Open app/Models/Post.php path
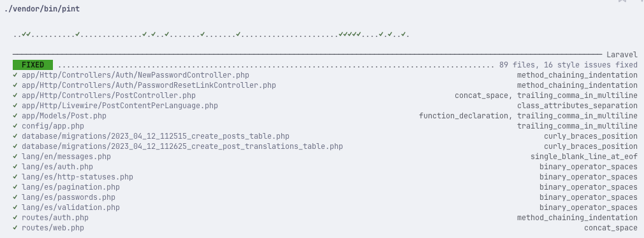The width and height of the screenshot is (644, 238). click(x=64, y=116)
